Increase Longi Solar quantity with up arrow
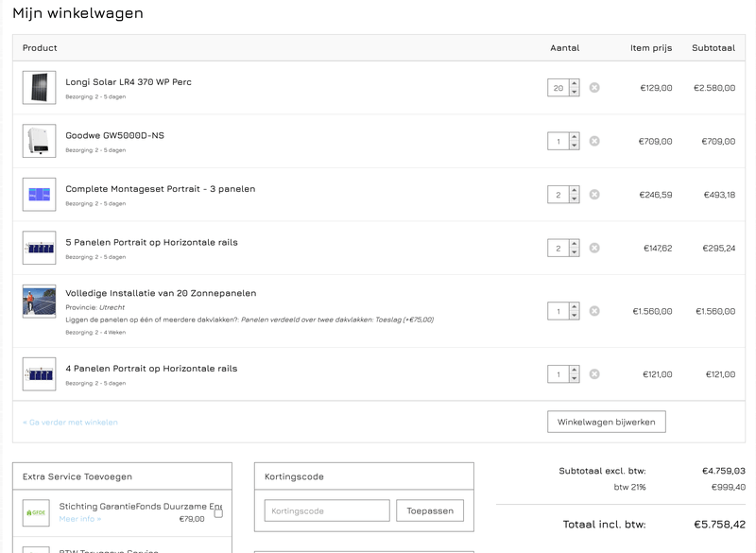756x553 pixels. pyautogui.click(x=575, y=83)
